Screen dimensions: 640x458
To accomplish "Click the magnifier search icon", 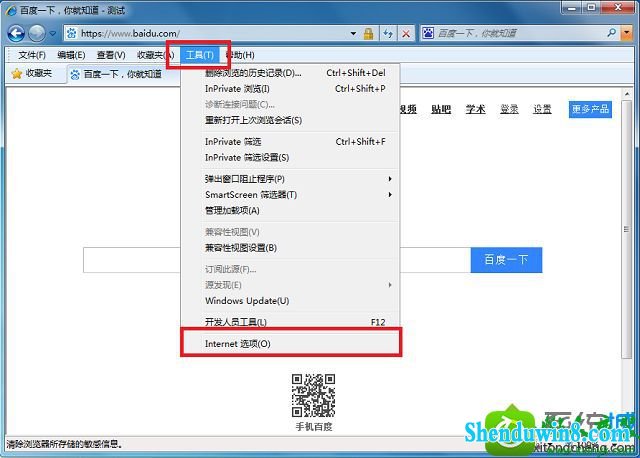I will (611, 33).
